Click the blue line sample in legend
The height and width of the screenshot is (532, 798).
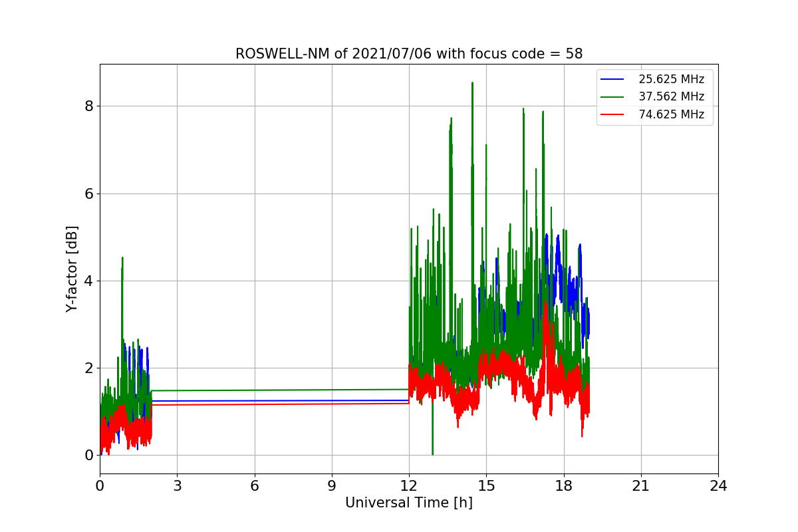click(612, 79)
